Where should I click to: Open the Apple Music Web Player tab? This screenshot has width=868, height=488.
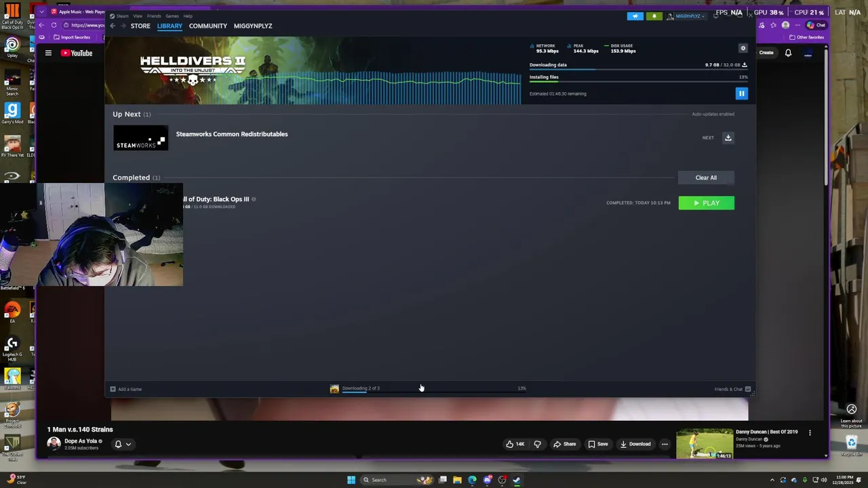pos(78,12)
